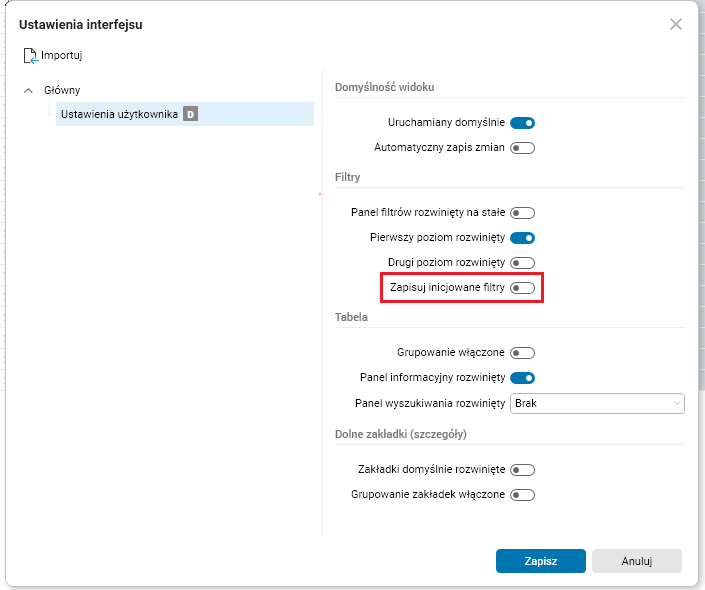Enable Zakładki domyślnie rozwinięte toggle

click(523, 469)
